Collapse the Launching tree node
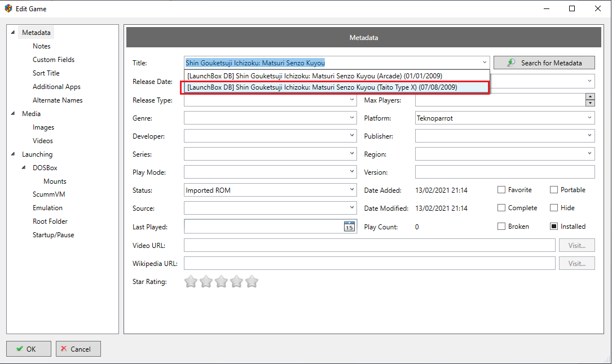This screenshot has height=364, width=612. pos(13,154)
